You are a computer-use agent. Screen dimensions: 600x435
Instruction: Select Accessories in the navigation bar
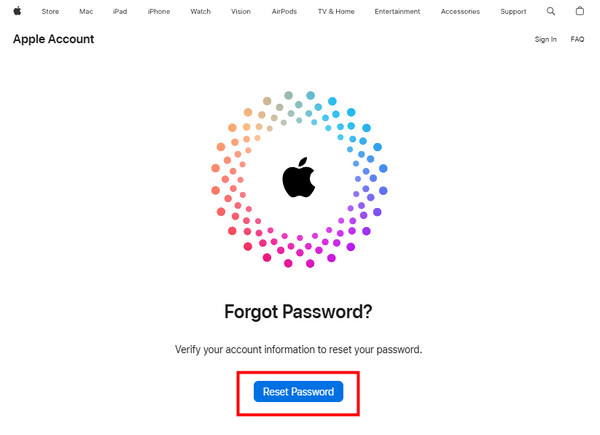pyautogui.click(x=460, y=12)
